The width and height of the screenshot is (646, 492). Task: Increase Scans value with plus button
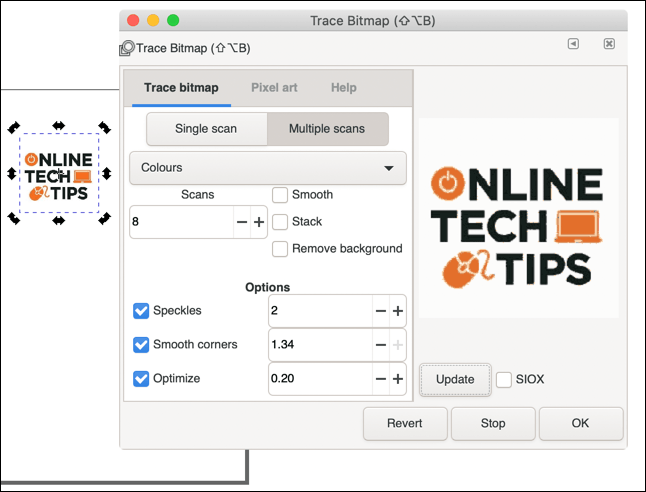(259, 222)
